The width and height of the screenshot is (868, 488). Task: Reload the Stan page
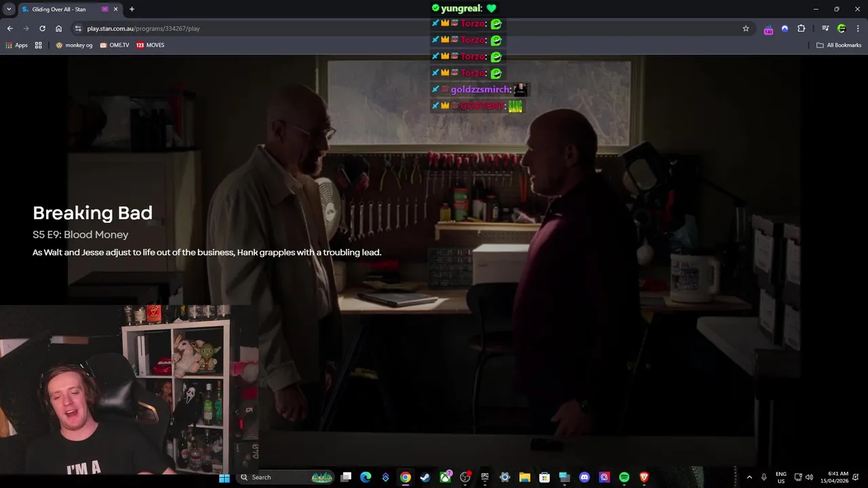42,28
